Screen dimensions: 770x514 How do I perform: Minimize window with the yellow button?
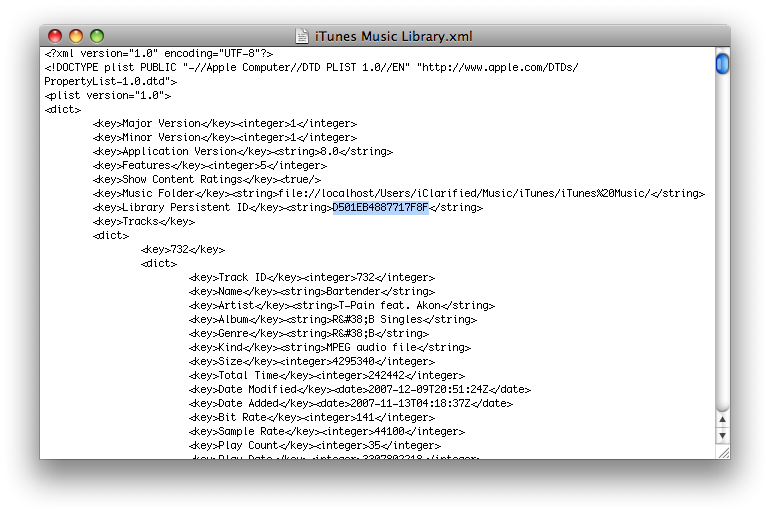[x=76, y=36]
